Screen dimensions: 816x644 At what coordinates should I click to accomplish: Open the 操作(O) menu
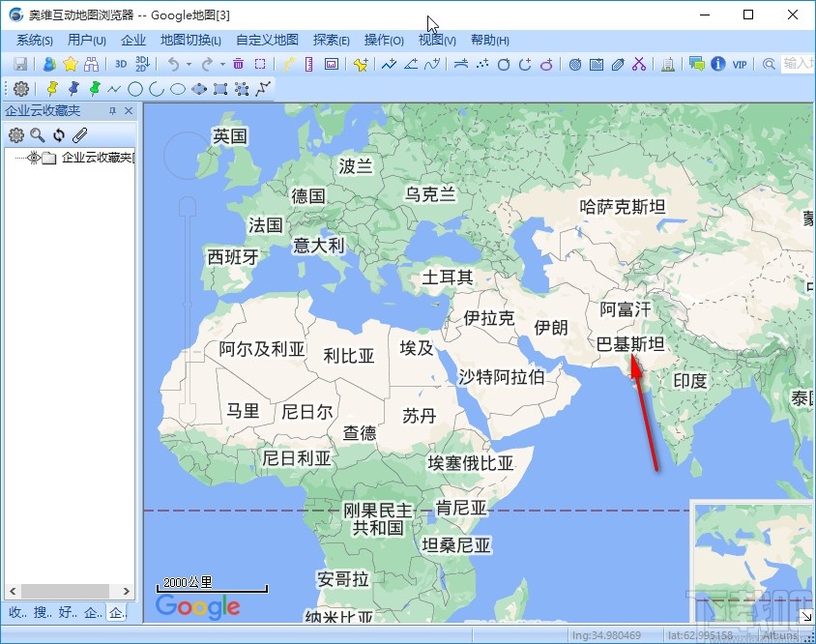pyautogui.click(x=384, y=40)
